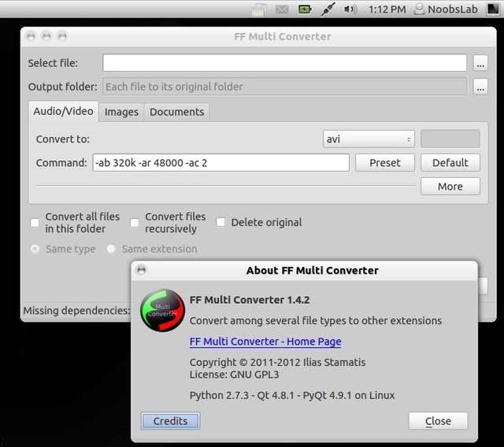Click the faded indicator icon left of the envelope
The height and width of the screenshot is (447, 504).
pos(259,9)
